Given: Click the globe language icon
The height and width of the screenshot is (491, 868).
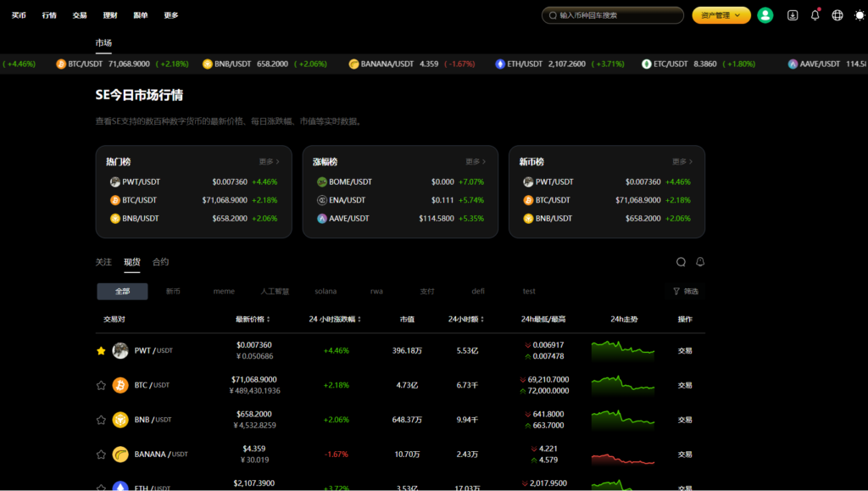Looking at the screenshot, I should [x=837, y=15].
